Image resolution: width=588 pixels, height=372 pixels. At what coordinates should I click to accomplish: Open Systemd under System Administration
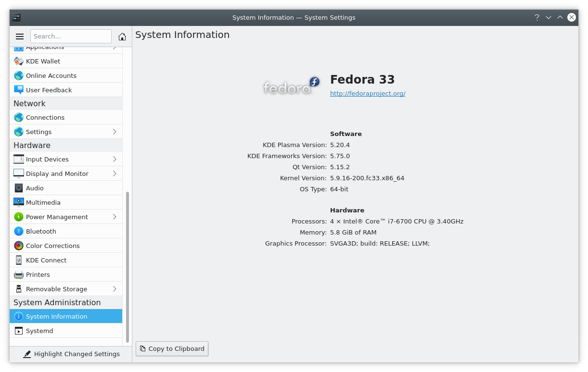tap(66, 331)
